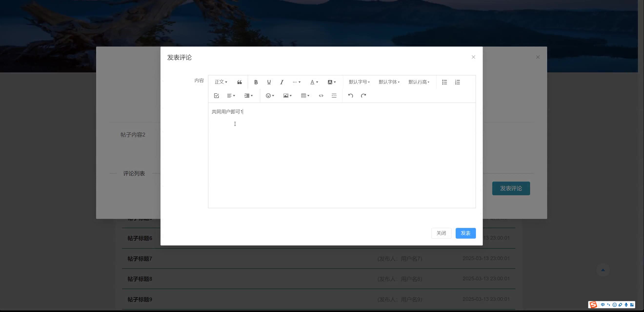Open the 默认字号 font size dropdown
Image resolution: width=644 pixels, height=312 pixels.
pos(359,82)
